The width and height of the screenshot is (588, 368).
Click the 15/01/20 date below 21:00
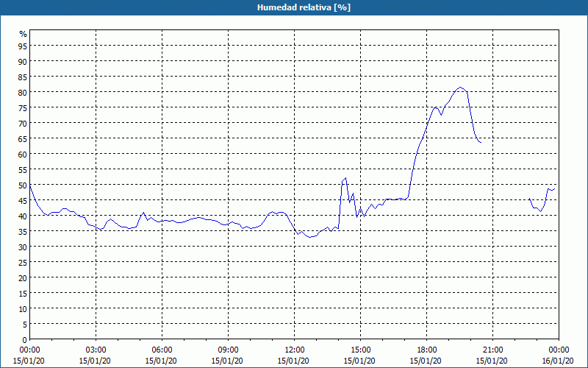tap(492, 361)
